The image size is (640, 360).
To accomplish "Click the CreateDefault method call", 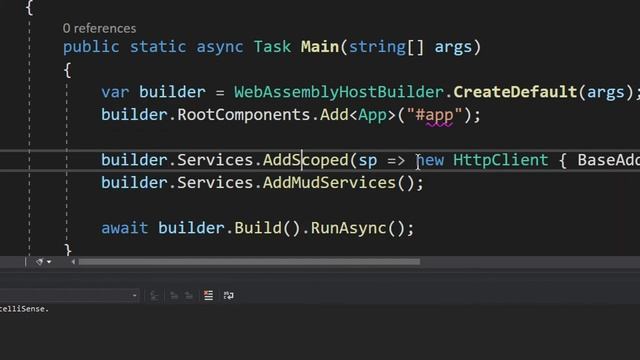I will coord(515,92).
